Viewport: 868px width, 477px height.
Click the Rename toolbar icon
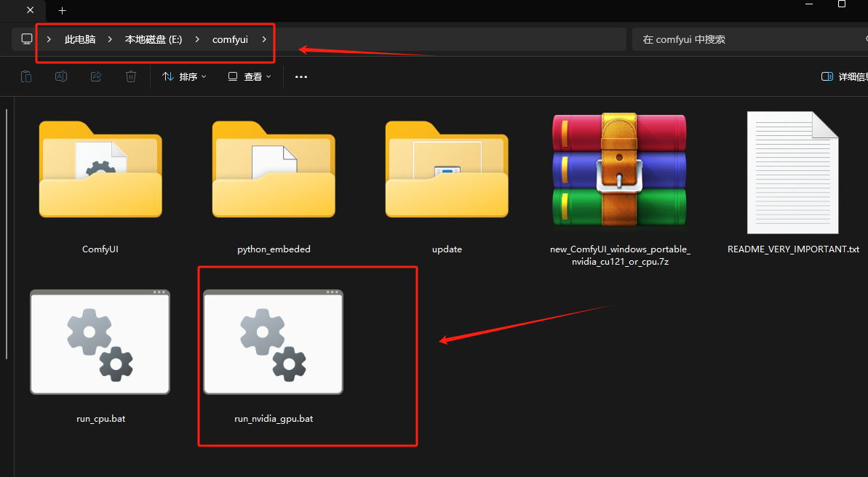pos(61,76)
